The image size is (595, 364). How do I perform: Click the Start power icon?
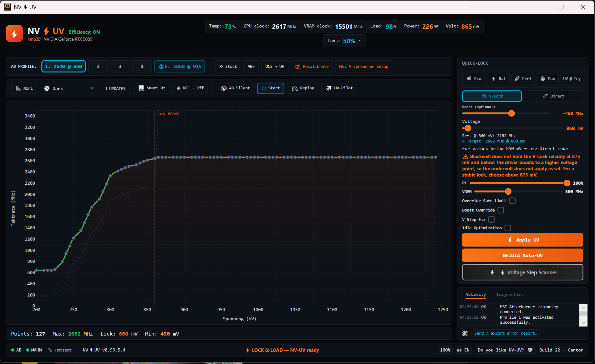pyautogui.click(x=264, y=88)
